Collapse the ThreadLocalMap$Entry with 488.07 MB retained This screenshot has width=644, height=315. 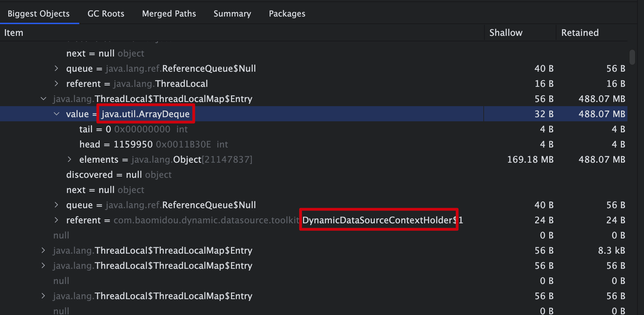(43, 99)
